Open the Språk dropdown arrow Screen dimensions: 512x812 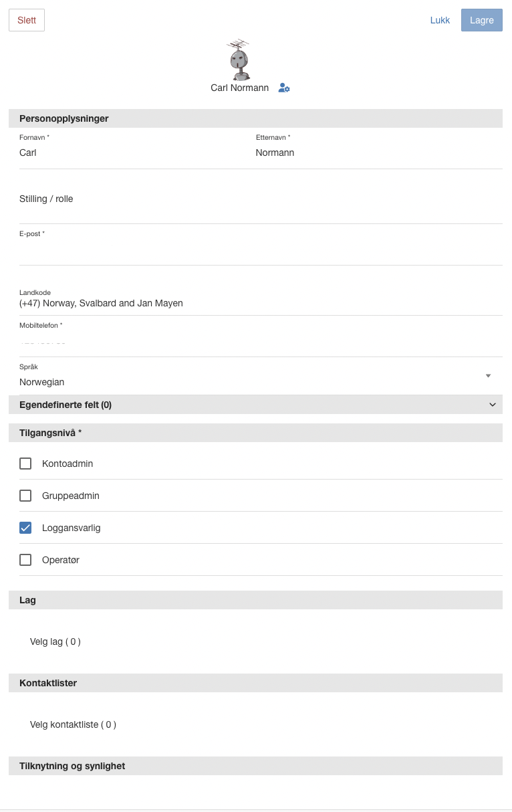(488, 376)
